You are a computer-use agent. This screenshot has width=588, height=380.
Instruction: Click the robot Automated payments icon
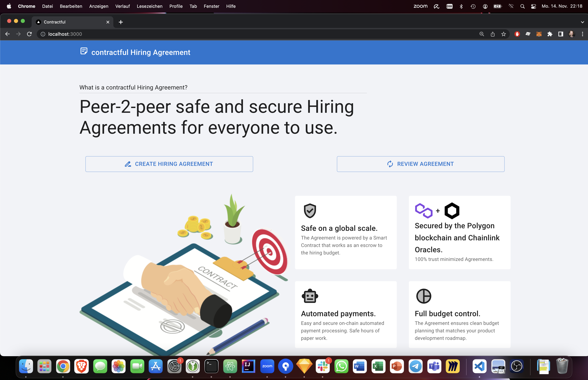(x=310, y=296)
